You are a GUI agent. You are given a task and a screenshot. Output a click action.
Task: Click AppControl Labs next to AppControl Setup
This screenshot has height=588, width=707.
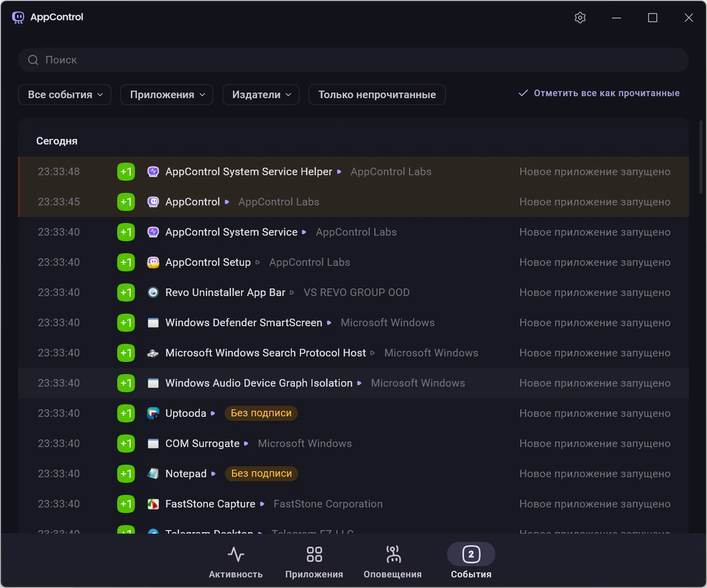point(309,262)
